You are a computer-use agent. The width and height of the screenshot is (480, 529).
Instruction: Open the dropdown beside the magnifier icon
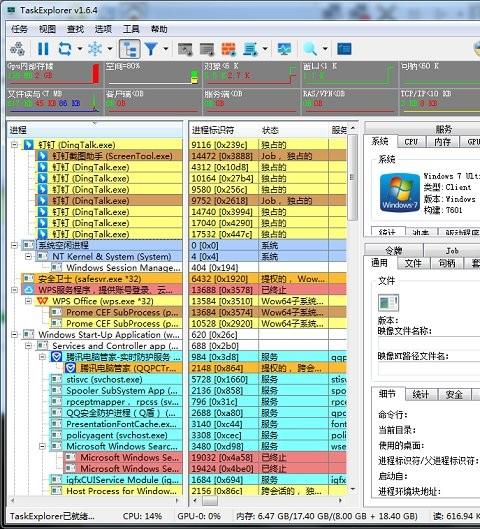325,49
